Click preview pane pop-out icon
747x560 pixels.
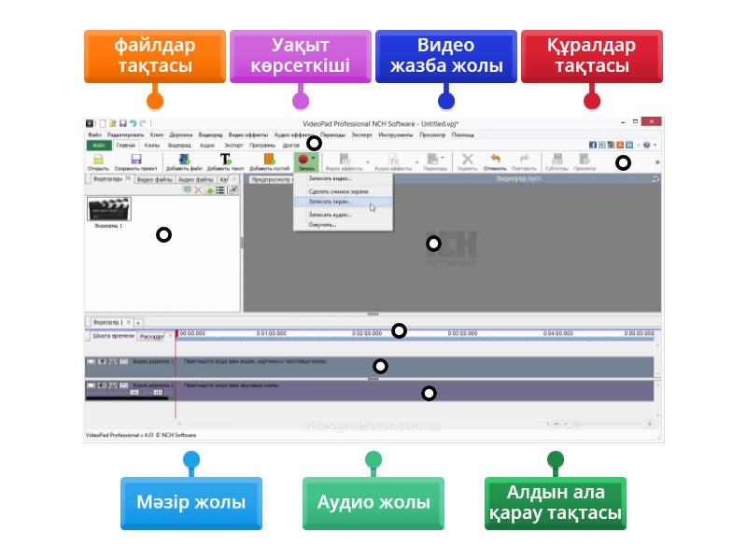655,178
